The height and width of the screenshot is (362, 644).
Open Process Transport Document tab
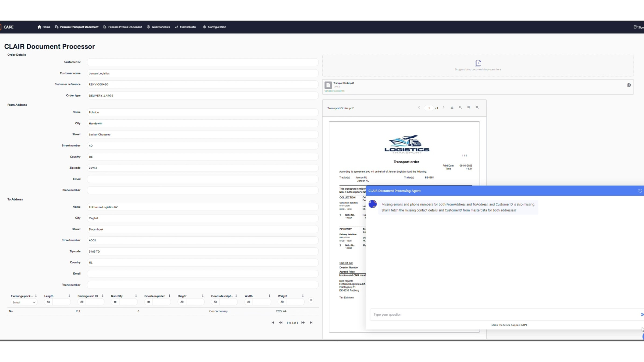(77, 27)
